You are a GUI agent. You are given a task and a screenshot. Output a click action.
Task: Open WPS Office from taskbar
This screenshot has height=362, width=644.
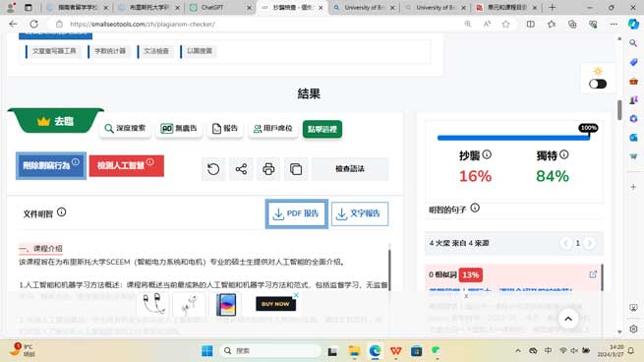pyautogui.click(x=395, y=351)
